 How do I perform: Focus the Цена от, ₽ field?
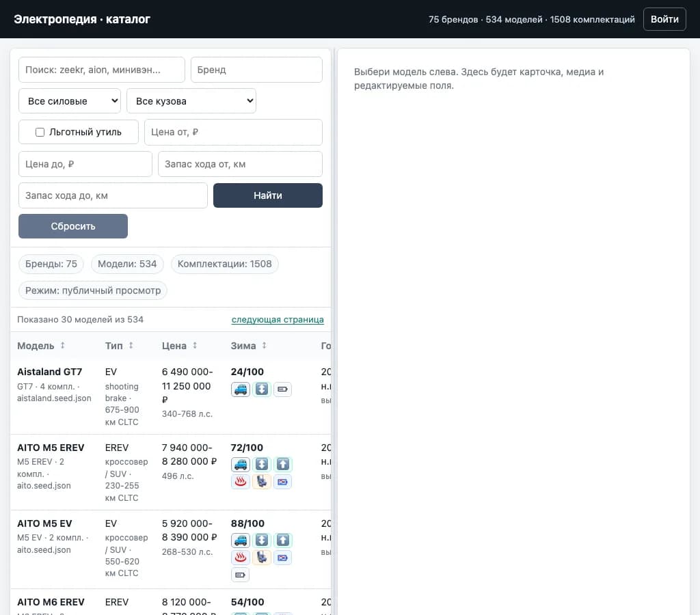[x=233, y=132]
